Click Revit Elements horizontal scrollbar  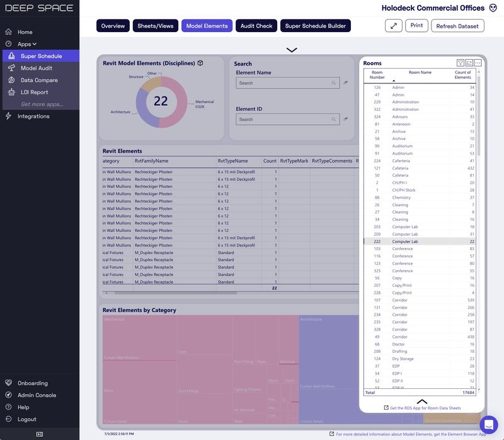pos(176,293)
